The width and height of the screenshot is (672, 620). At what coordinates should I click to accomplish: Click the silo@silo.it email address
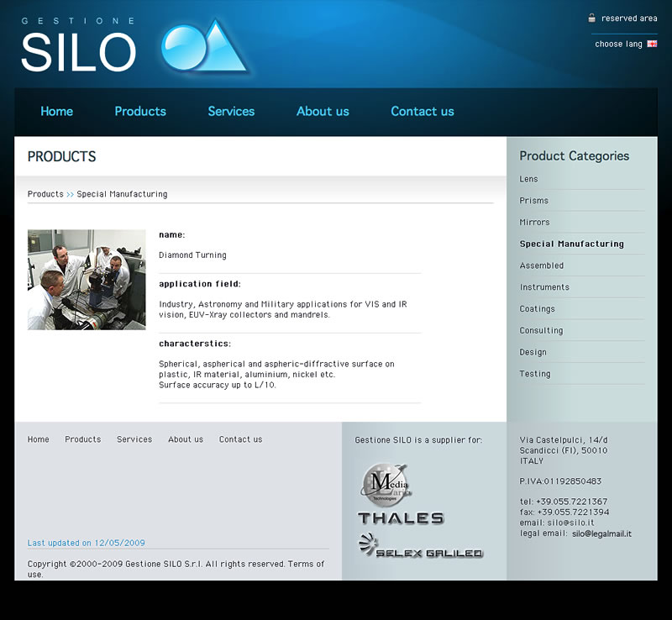pos(570,523)
